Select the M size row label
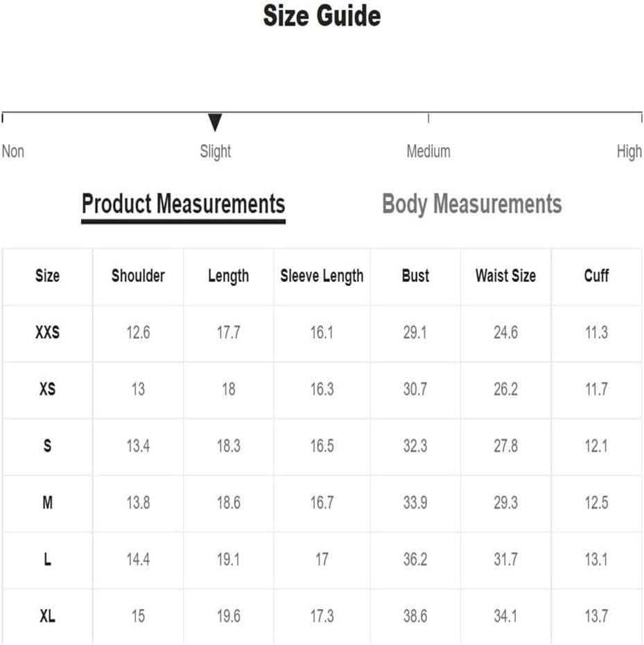Viewport: 644px width, 645px height. (x=47, y=503)
